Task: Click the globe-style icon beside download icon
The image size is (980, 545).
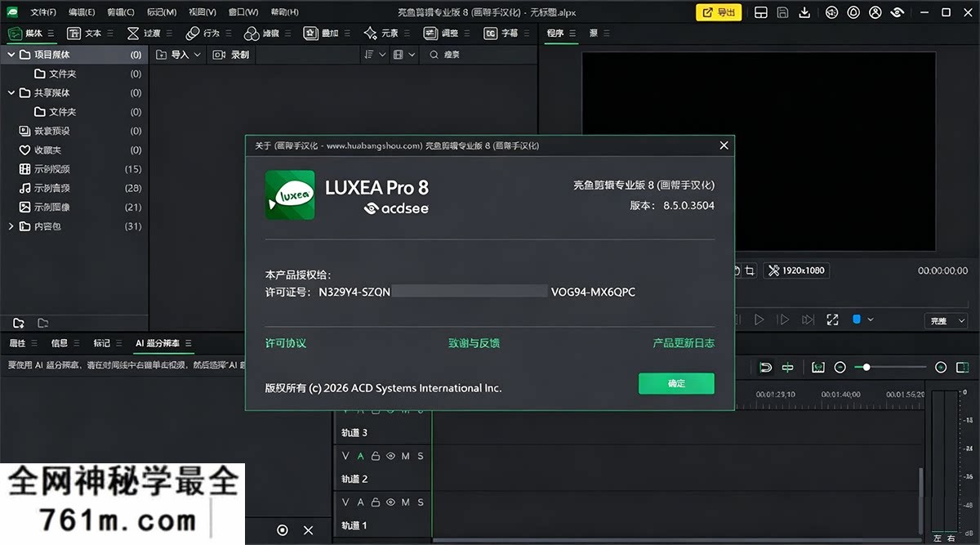Action: point(831,12)
